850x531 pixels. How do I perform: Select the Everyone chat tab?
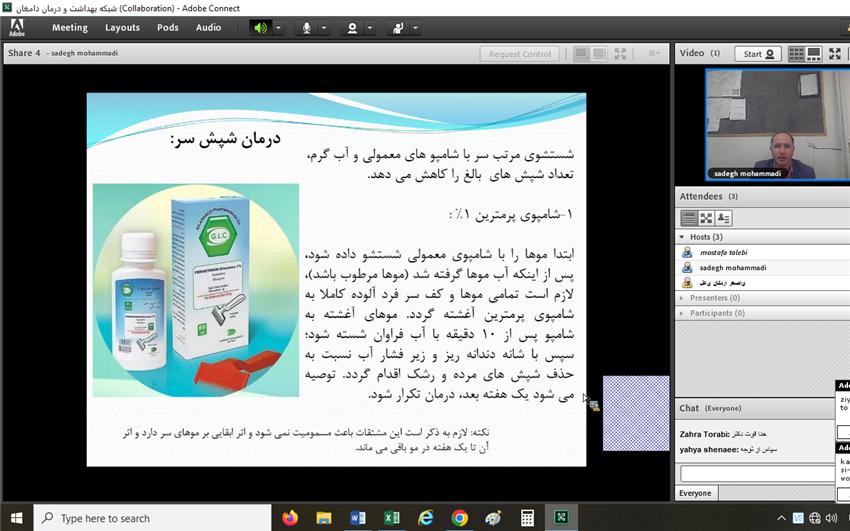[695, 493]
